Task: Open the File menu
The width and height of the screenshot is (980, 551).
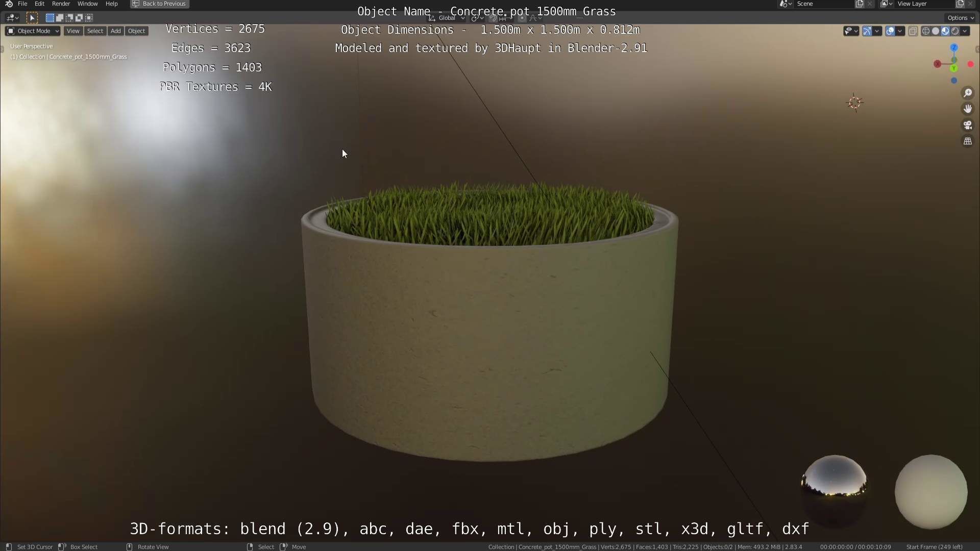Action: pyautogui.click(x=22, y=4)
